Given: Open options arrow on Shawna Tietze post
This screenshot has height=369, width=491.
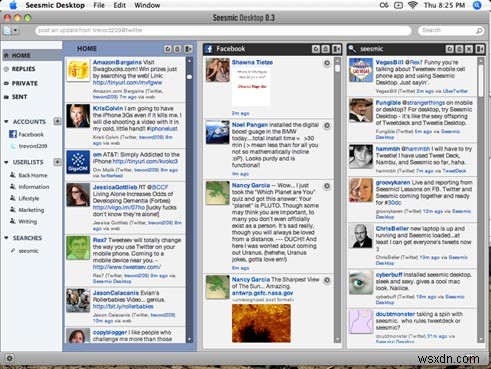Looking at the screenshot, I should point(327,63).
